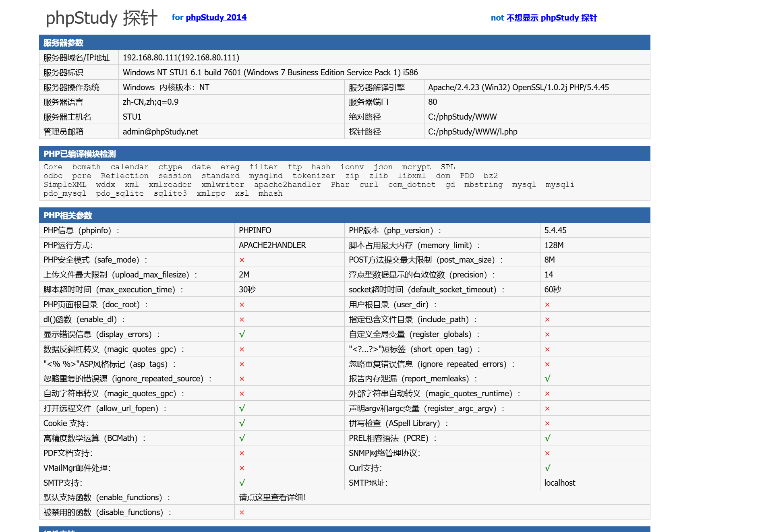This screenshot has height=532, width=764.
Task: Open the phpStudy 2014 link
Action: click(x=216, y=17)
